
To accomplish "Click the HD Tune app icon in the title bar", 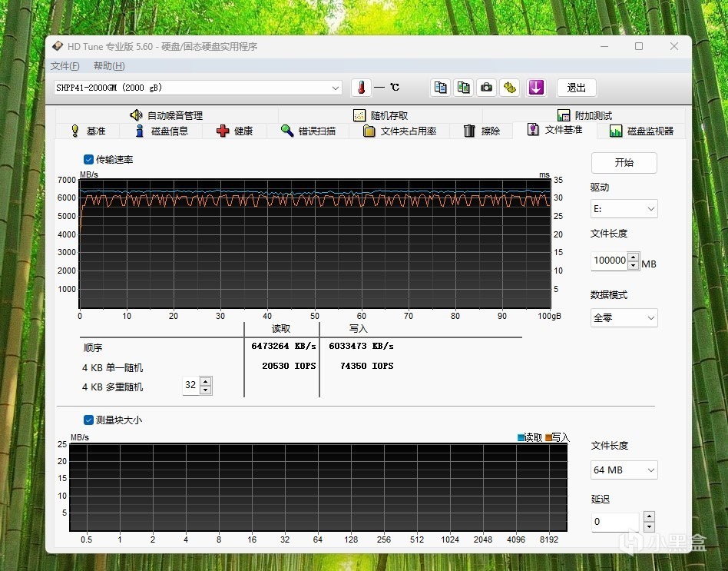I will click(58, 46).
